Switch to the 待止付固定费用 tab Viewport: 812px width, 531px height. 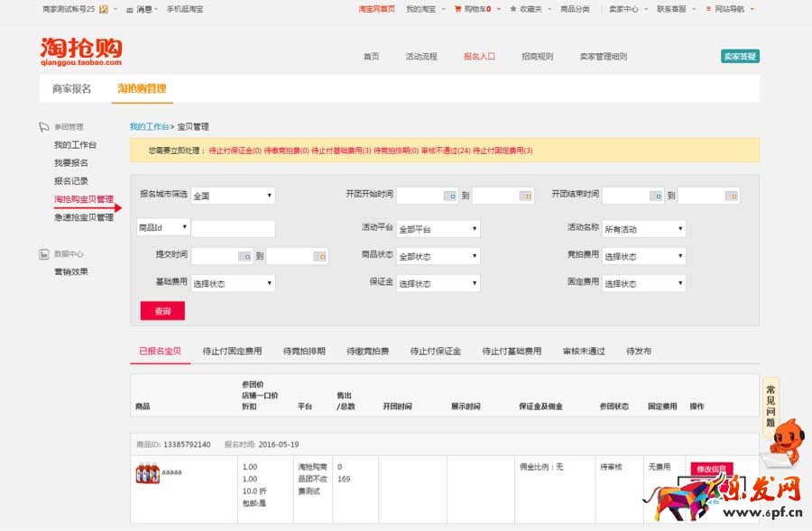(x=232, y=351)
